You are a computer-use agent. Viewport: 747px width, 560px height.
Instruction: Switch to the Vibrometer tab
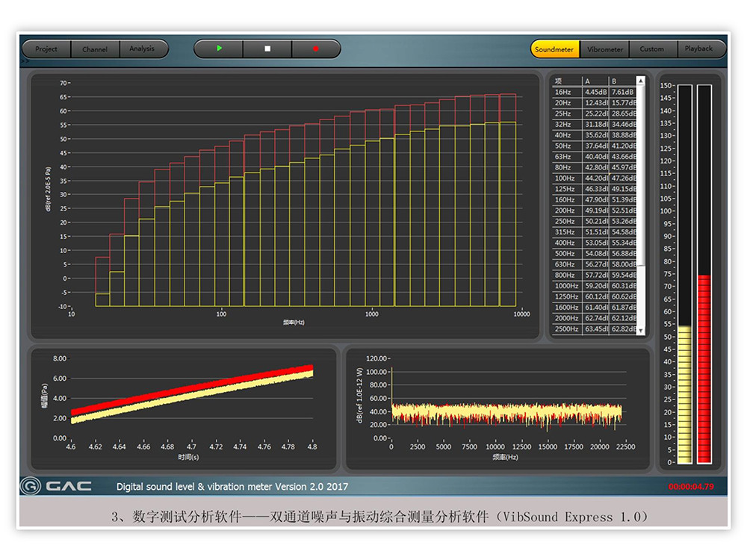coord(604,49)
